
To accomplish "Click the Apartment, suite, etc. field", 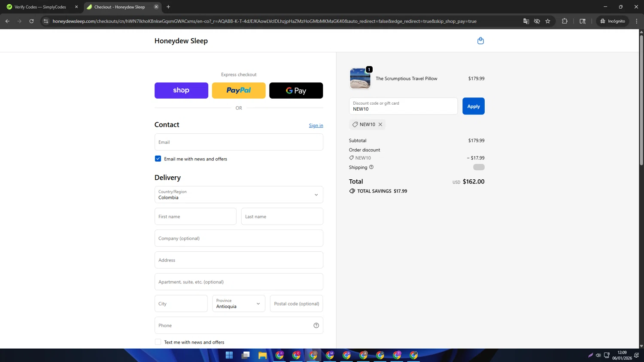I will [239, 282].
